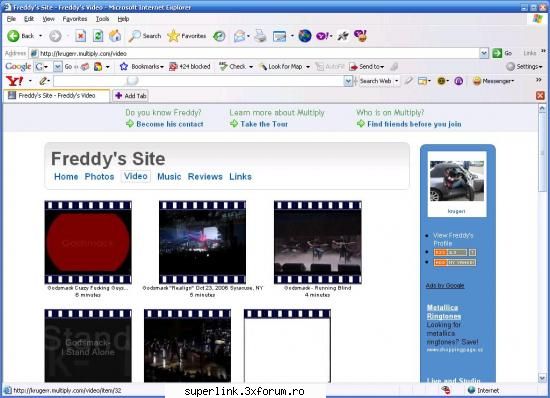Click Take the Tour link
Viewport: 550px width, 398px height.
[264, 124]
